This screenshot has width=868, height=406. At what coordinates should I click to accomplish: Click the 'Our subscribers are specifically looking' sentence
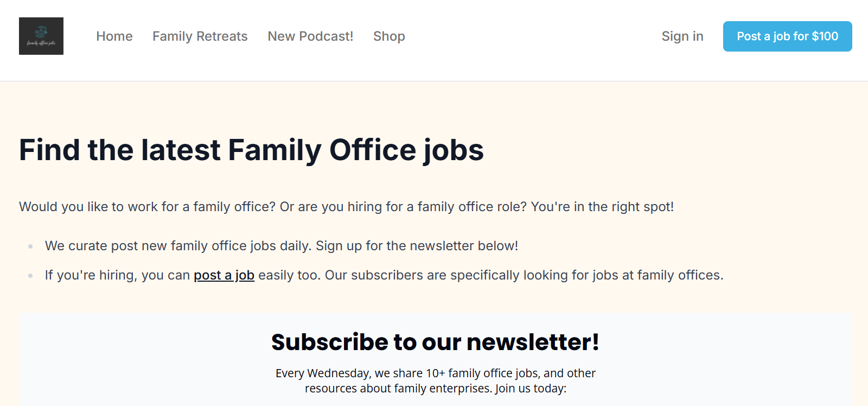[524, 275]
